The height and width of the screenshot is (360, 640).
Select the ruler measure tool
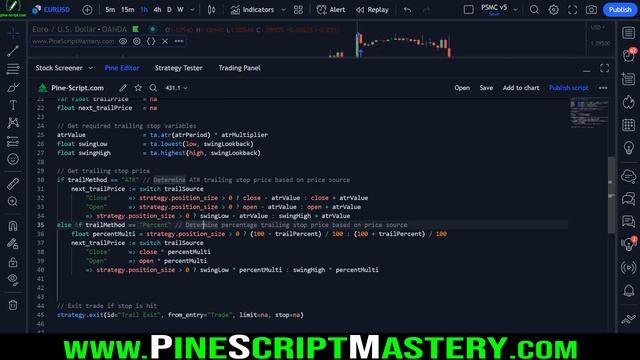(13, 184)
